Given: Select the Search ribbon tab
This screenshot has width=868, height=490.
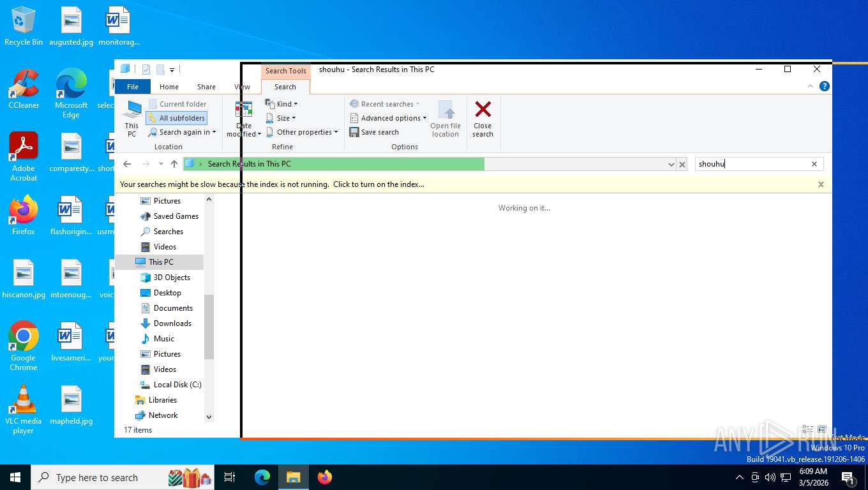Looking at the screenshot, I should [x=285, y=87].
